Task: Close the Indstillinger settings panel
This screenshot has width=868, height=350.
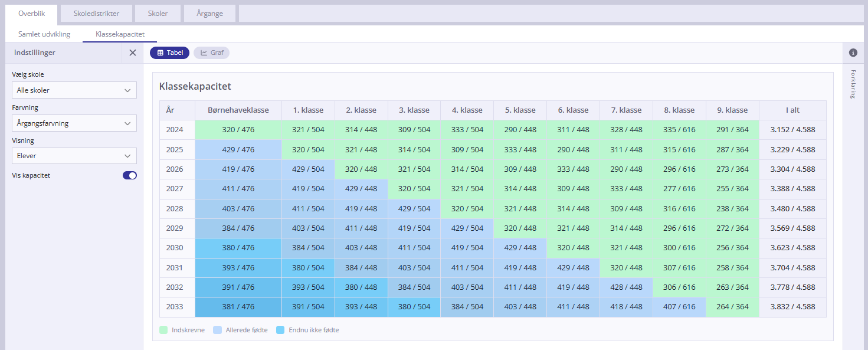Action: [x=133, y=53]
